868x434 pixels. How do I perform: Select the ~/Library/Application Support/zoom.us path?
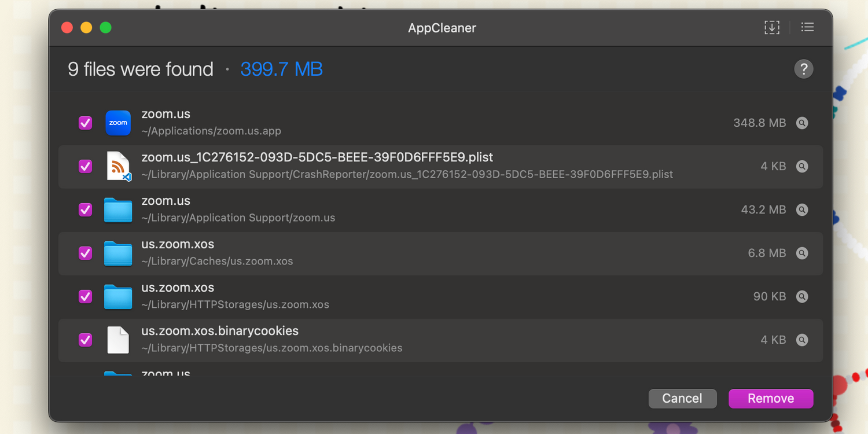238,218
